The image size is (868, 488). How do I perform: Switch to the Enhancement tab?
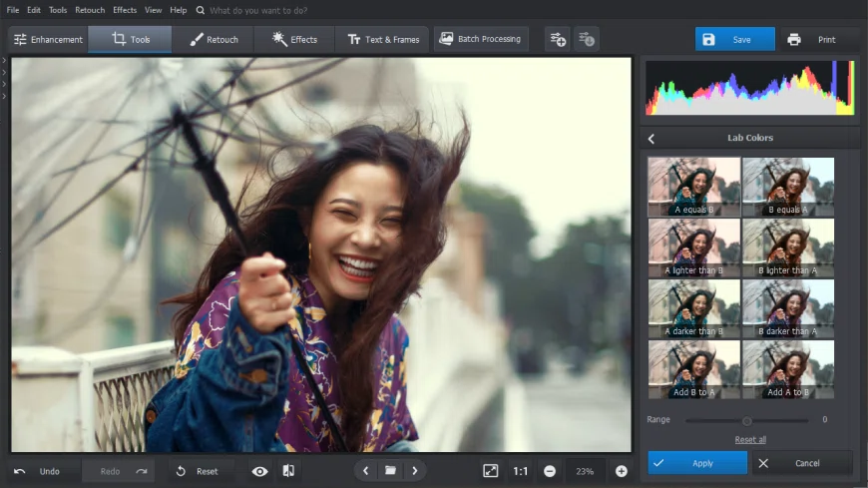pos(48,39)
